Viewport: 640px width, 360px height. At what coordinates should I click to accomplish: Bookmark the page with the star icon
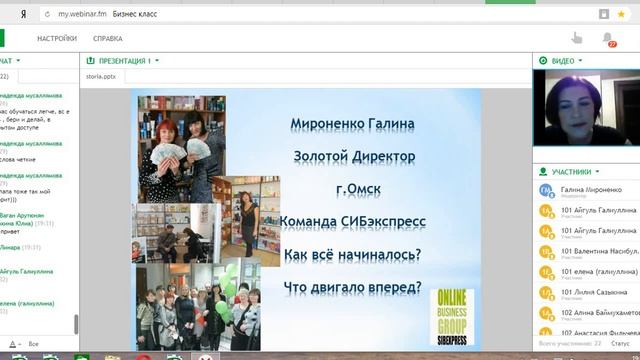pos(621,14)
